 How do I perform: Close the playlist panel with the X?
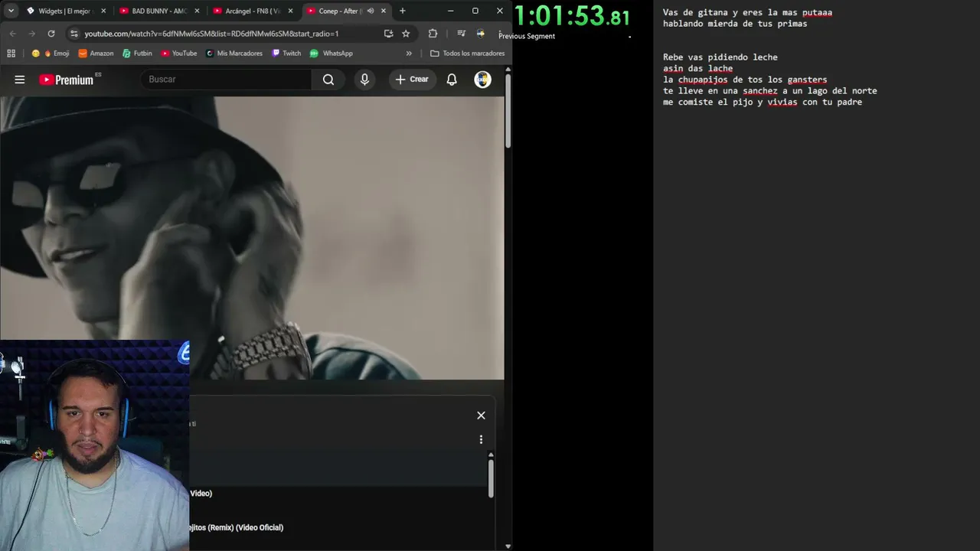tap(481, 416)
